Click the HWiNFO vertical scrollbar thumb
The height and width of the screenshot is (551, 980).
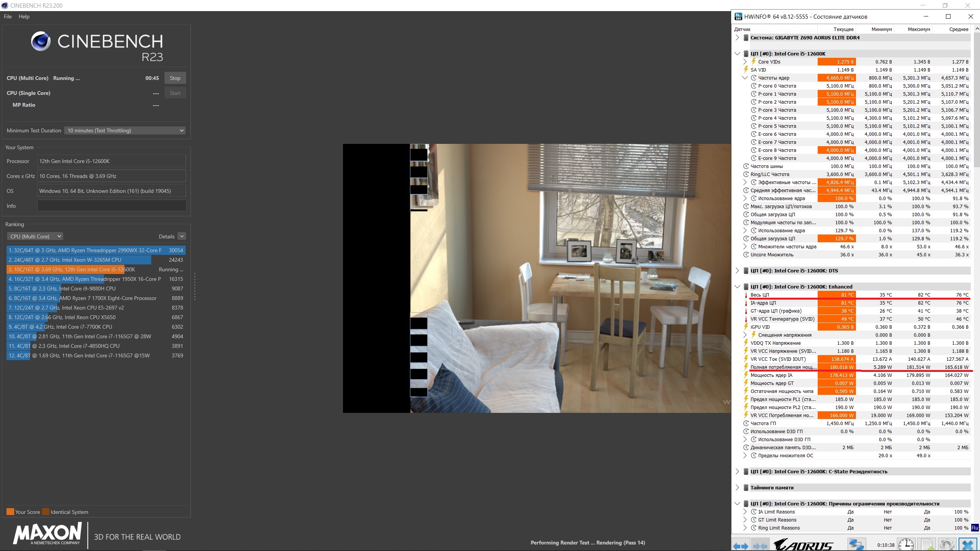976,99
